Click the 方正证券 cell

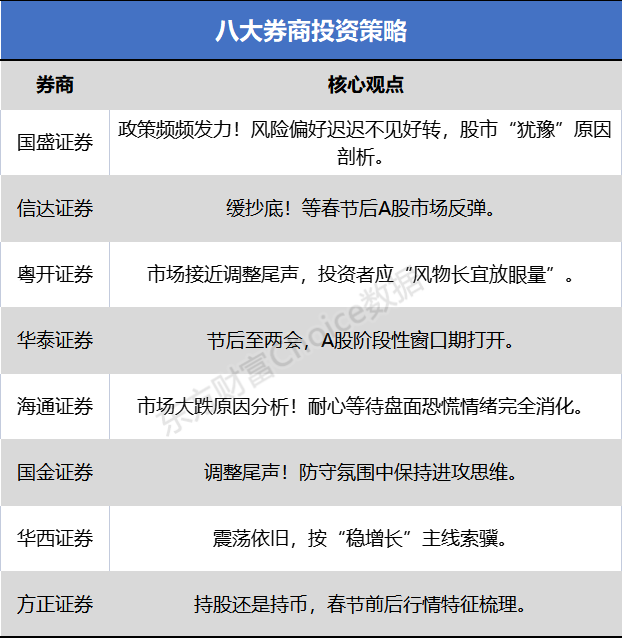click(x=55, y=604)
